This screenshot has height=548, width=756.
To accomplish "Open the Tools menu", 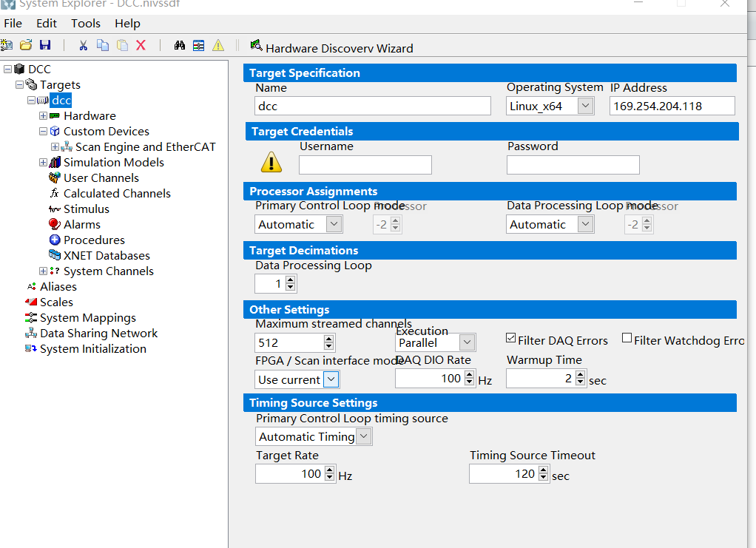I will click(85, 23).
